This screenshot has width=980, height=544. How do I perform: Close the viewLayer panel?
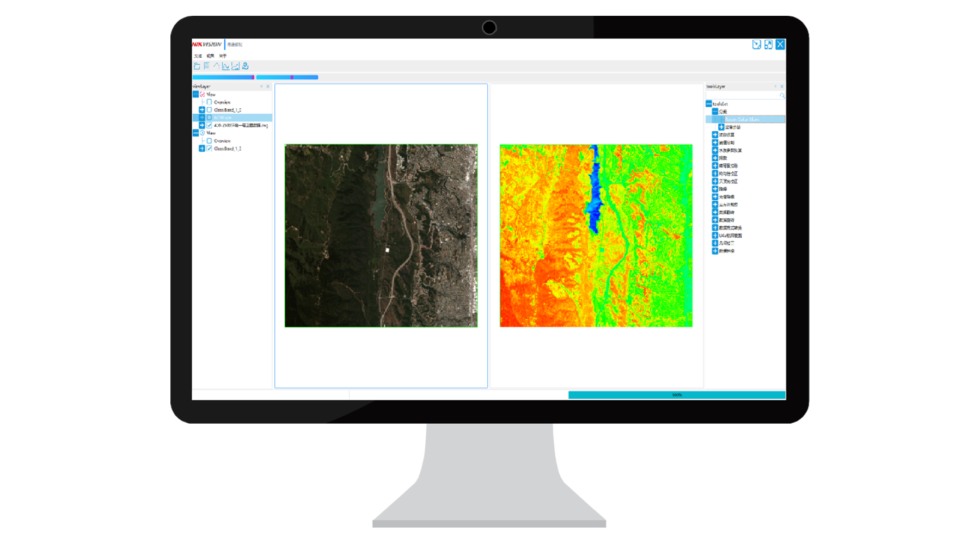click(268, 86)
